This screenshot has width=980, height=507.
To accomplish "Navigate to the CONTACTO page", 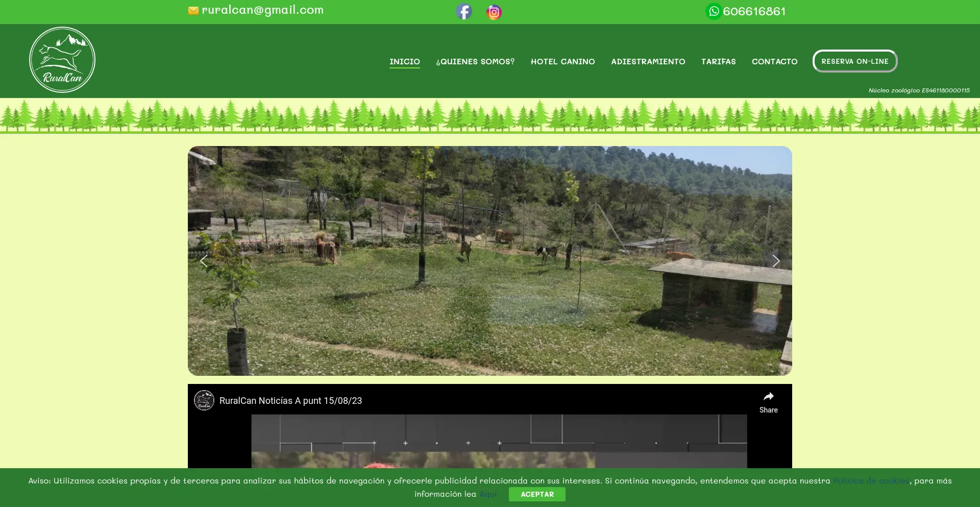I will tap(774, 61).
